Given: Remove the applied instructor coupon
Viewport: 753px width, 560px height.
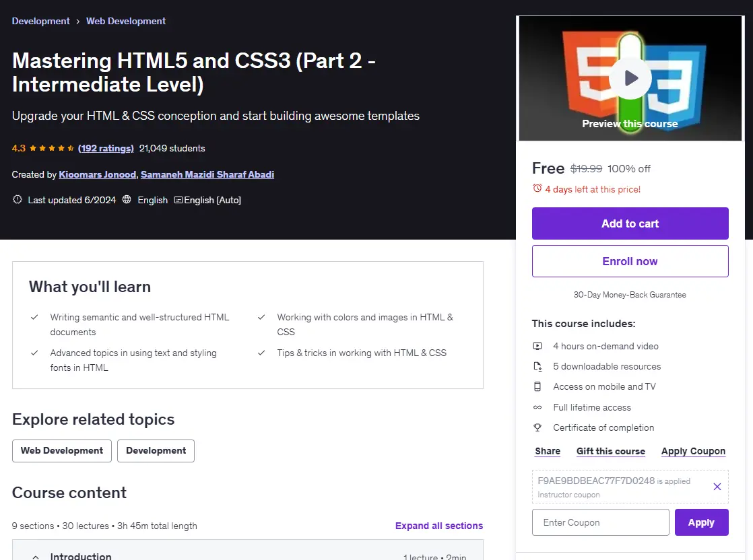Looking at the screenshot, I should [x=717, y=487].
